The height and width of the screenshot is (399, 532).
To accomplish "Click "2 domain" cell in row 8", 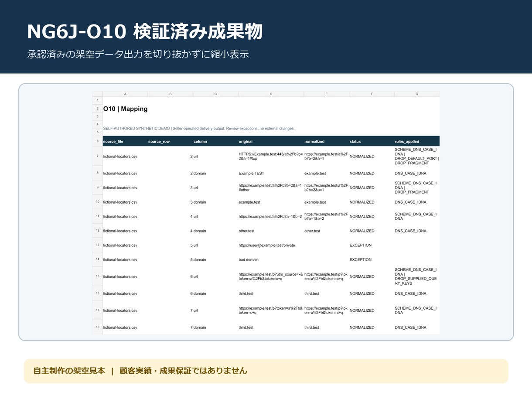I will 198,173.
